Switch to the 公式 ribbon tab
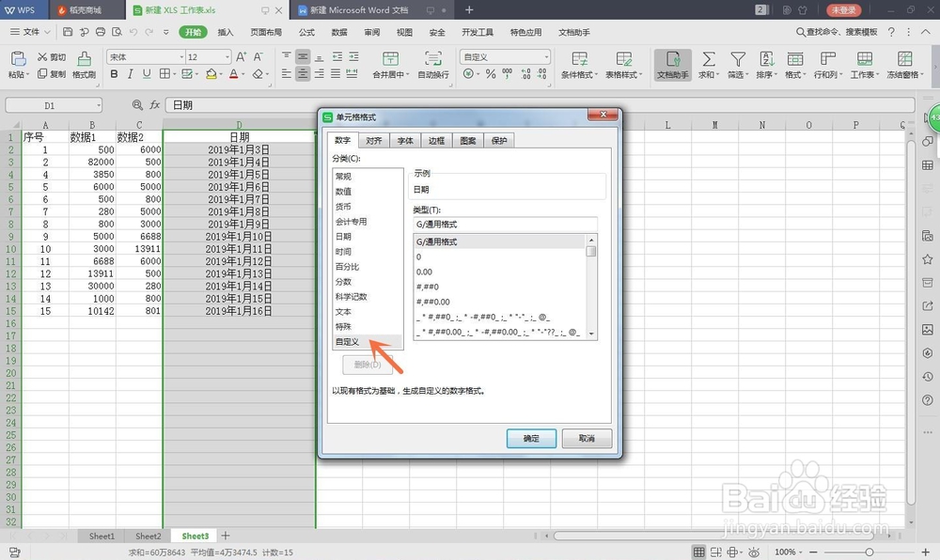 pos(307,32)
